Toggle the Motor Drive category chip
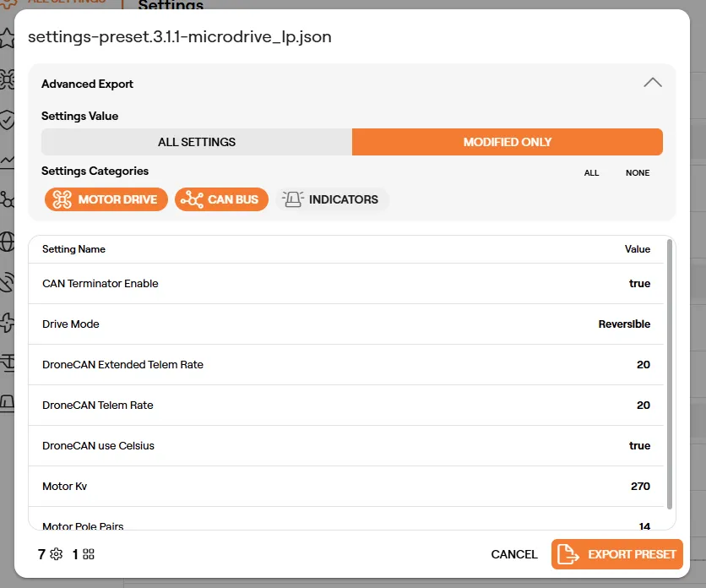 coord(106,199)
